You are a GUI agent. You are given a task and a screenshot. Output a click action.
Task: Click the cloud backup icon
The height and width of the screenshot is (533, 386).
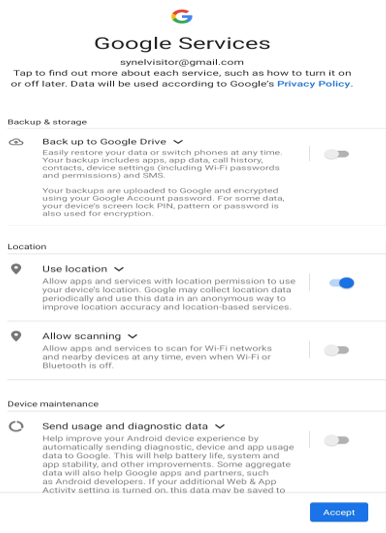point(16,142)
